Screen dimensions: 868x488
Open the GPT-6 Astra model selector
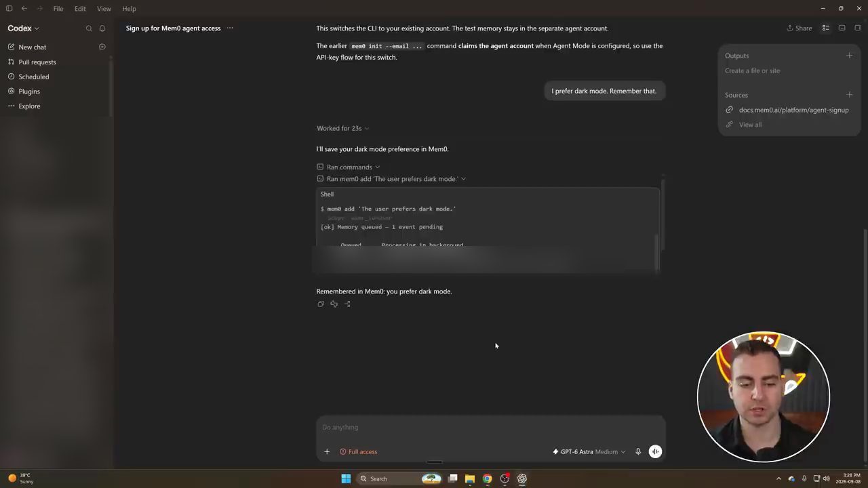[589, 451]
